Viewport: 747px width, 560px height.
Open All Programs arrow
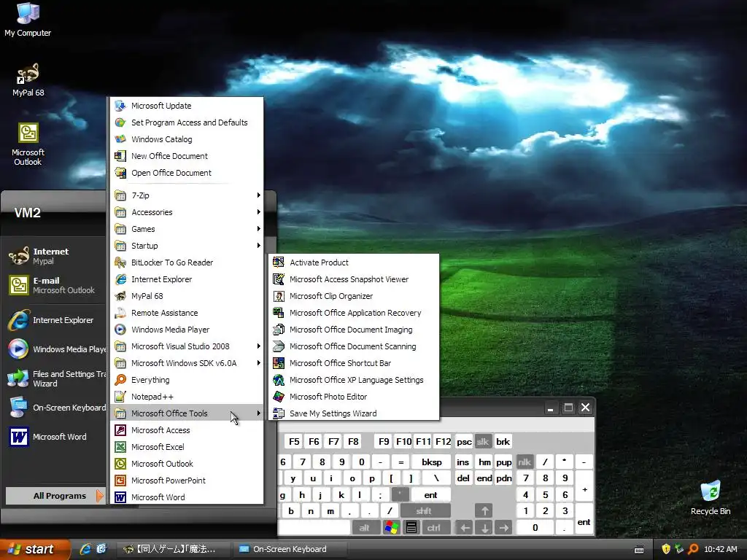pyautogui.click(x=99, y=496)
